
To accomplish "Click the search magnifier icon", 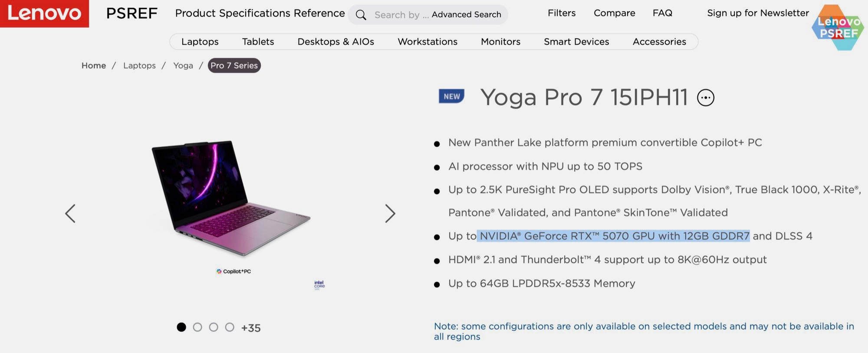I will click(361, 15).
